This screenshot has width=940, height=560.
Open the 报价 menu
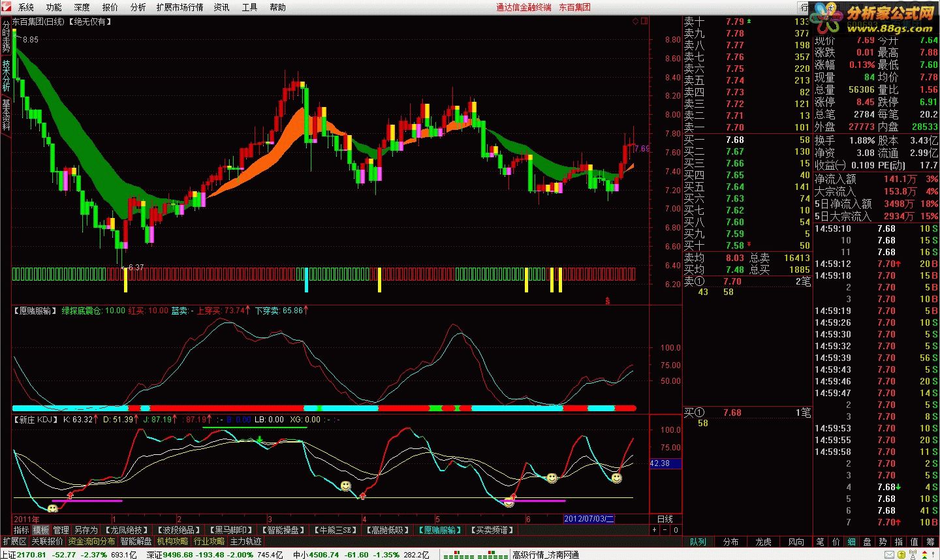110,7
